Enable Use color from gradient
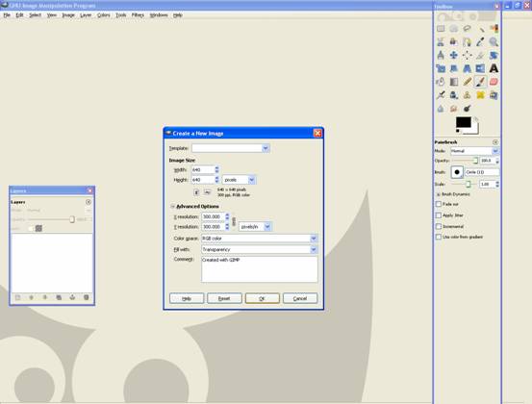Image resolution: width=532 pixels, height=404 pixels. [x=439, y=237]
